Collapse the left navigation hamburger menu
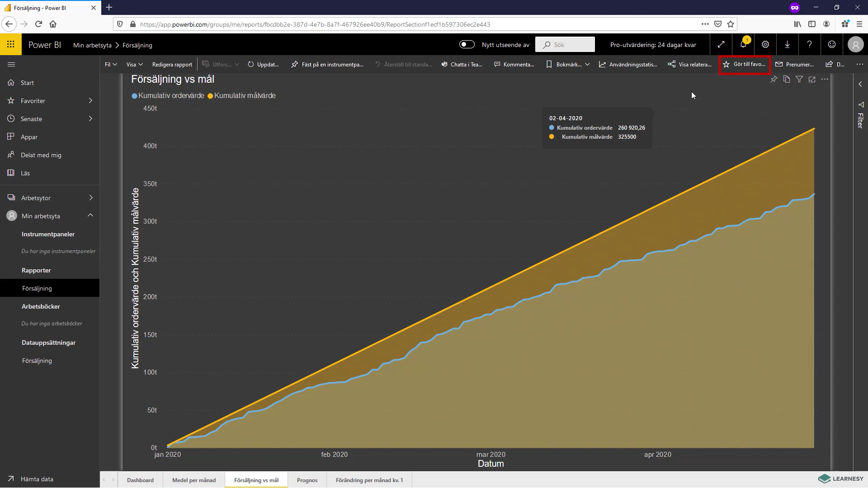Screen dimensions: 868x488 coord(11,64)
